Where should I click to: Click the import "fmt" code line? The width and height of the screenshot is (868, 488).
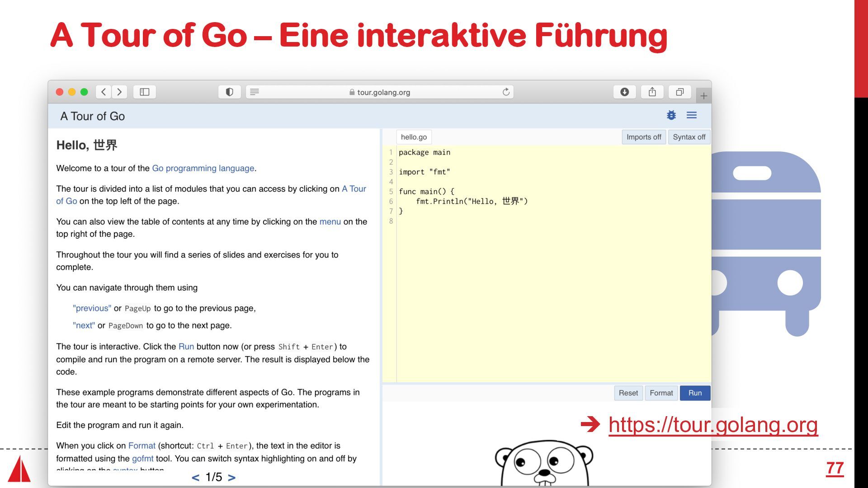coord(425,172)
